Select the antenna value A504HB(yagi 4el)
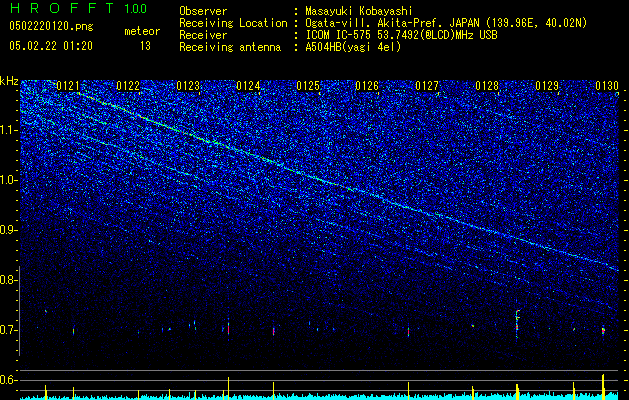629x400 pixels. click(x=353, y=47)
